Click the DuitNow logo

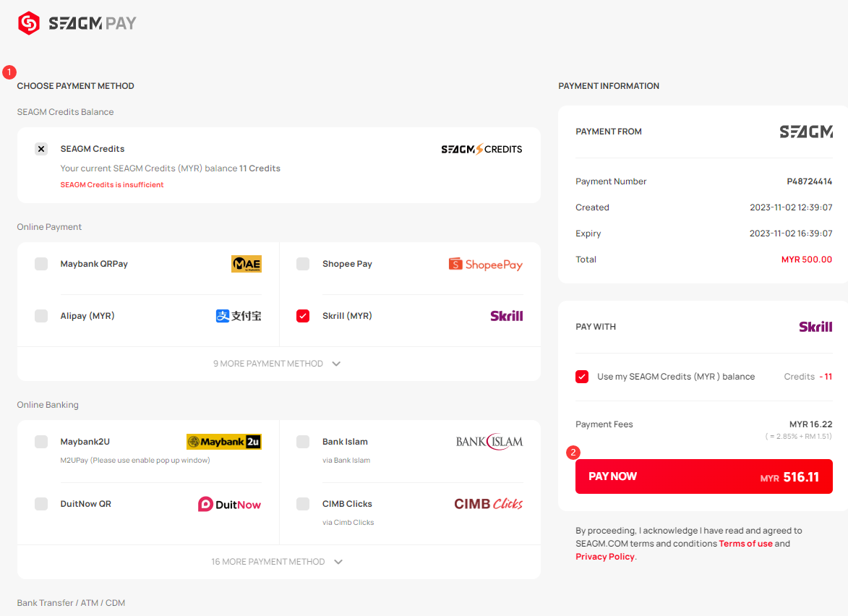click(229, 504)
